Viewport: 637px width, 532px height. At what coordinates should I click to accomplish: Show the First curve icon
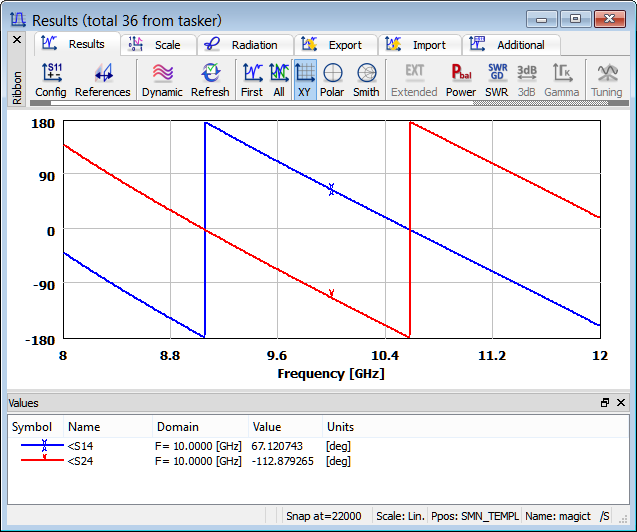point(252,79)
